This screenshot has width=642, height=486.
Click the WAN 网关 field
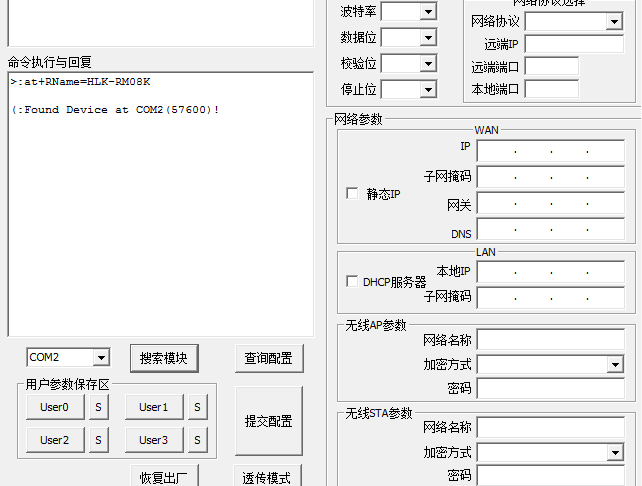[x=551, y=203]
